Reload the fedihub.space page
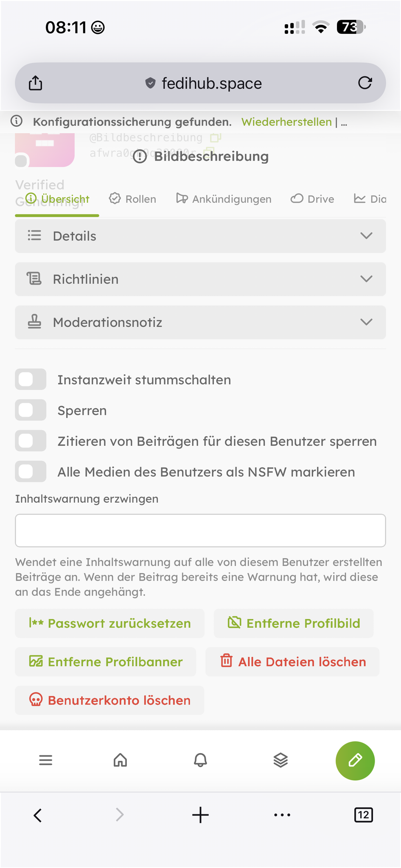Screen dimensions: 401x868 pyautogui.click(x=365, y=83)
